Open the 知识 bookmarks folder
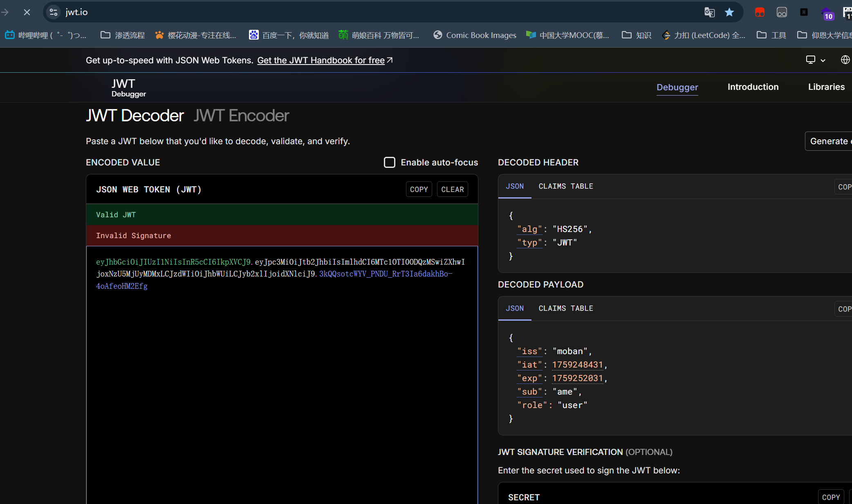Viewport: 852px width, 504px height. 637,35
